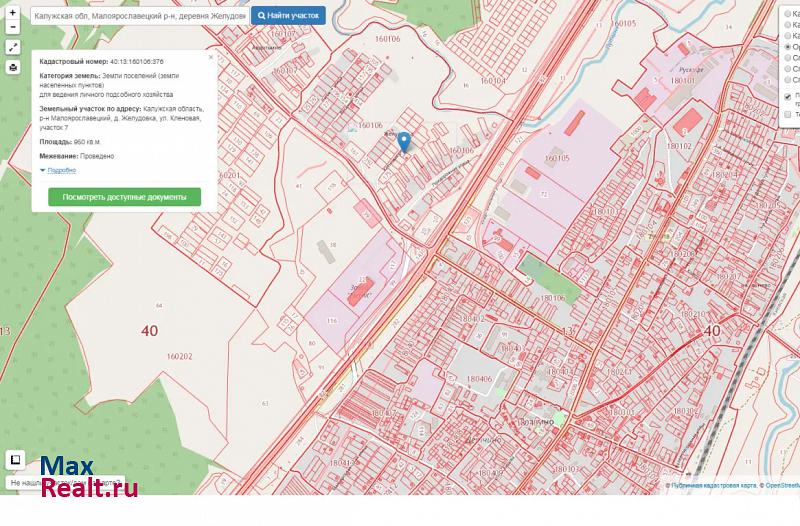Open Публичная кадастровая карта attribution link
Viewport: 800px width, 526px height.
(712, 486)
